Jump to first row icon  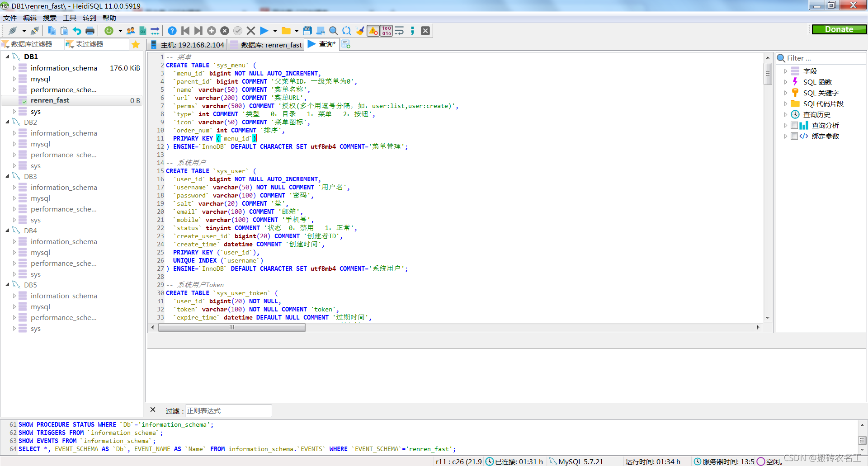185,31
